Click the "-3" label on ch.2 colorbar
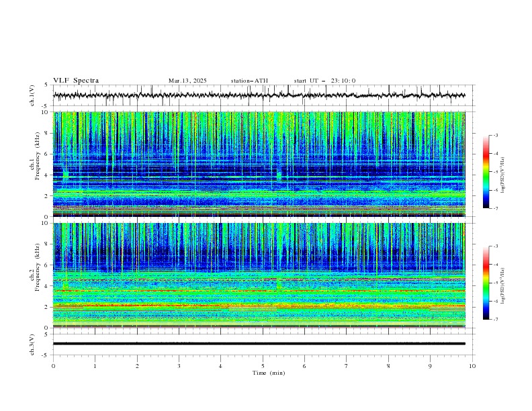The image size is (532, 411). [495, 246]
